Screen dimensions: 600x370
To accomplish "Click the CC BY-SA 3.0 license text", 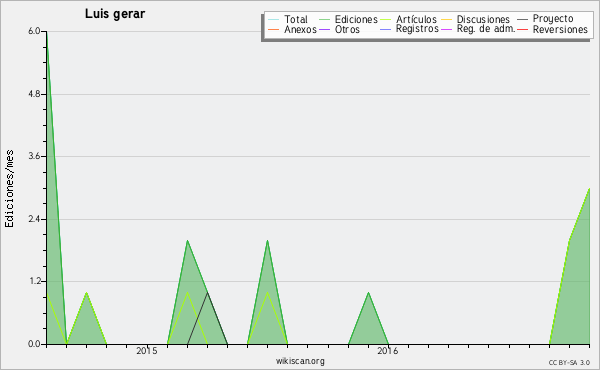I will coord(569,363).
